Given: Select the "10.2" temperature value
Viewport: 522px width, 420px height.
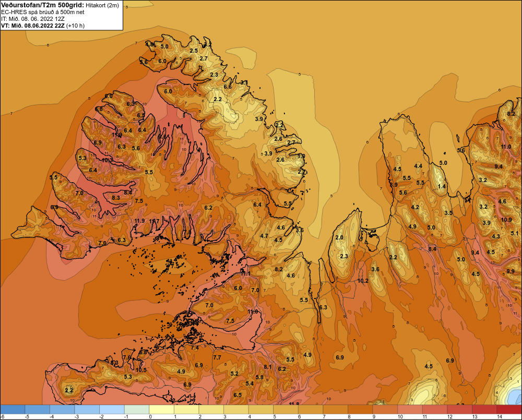Looking at the screenshot, I should point(363,281).
